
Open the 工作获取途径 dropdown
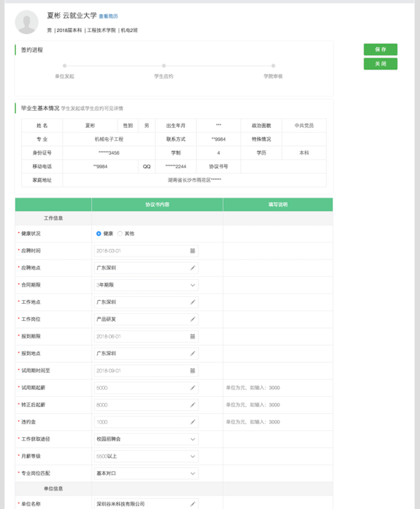pos(146,439)
